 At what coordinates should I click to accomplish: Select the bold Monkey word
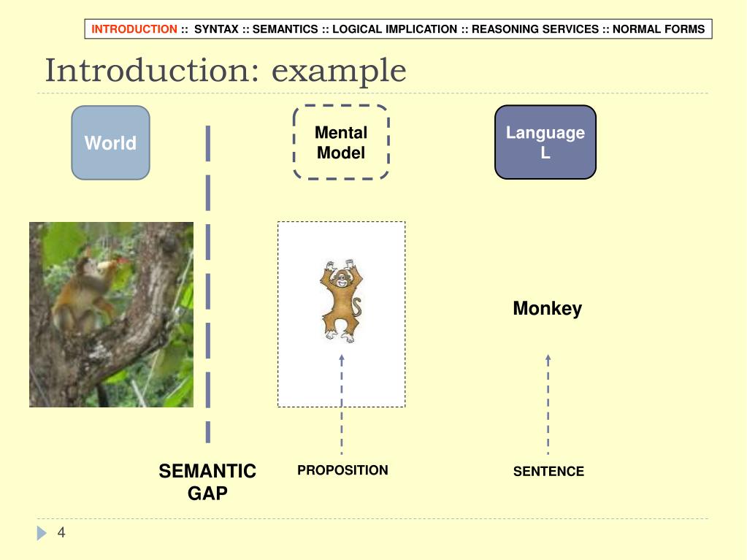547,308
